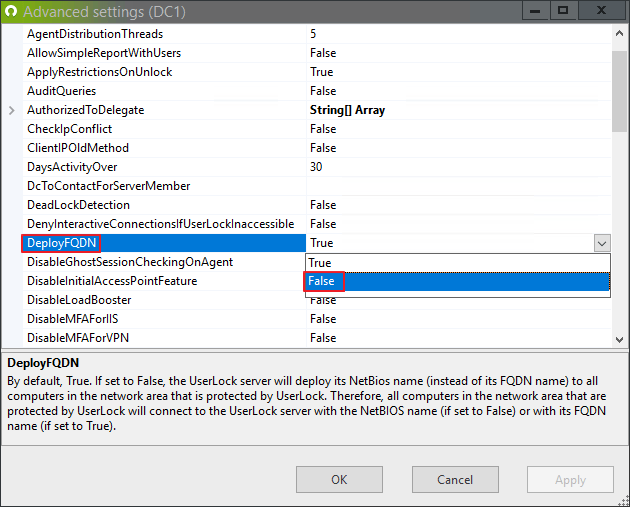This screenshot has width=630, height=507.
Task: Click the DaysActivityOver value 30
Action: point(316,167)
